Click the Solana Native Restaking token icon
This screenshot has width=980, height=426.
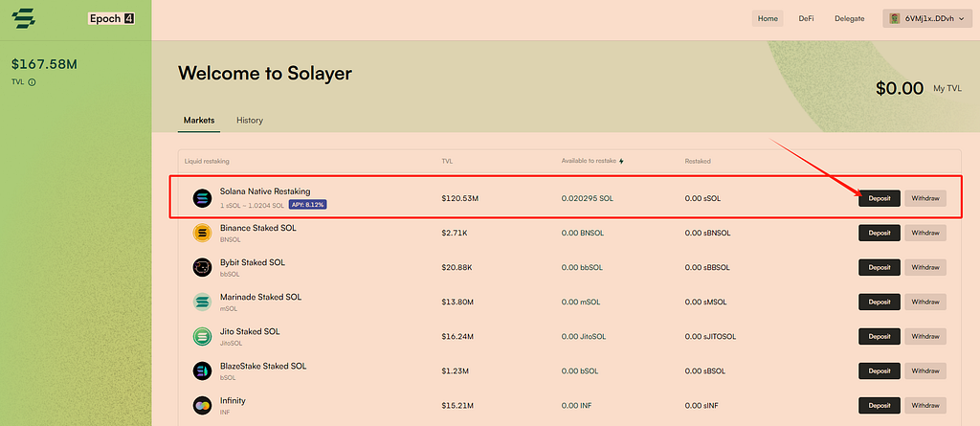(x=202, y=198)
